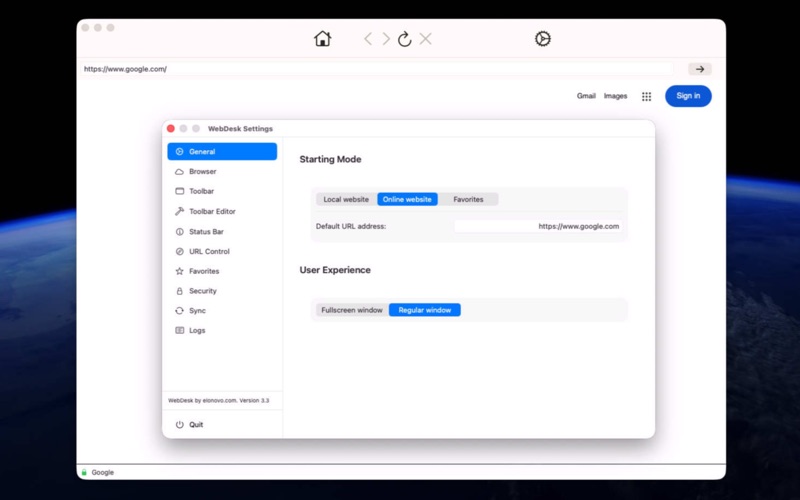Click the Default URL address field
The image size is (800, 500).
pos(538,226)
